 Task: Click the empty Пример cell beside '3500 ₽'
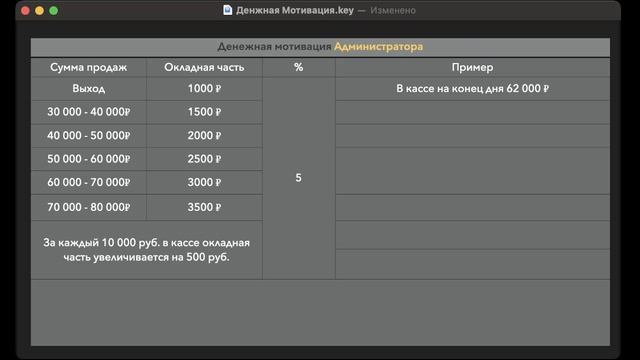(472, 207)
